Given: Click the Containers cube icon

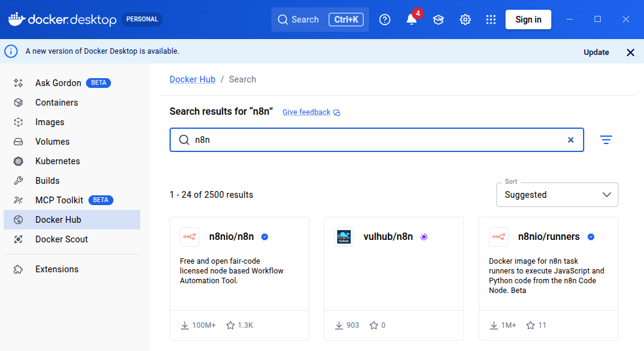Looking at the screenshot, I should [18, 103].
